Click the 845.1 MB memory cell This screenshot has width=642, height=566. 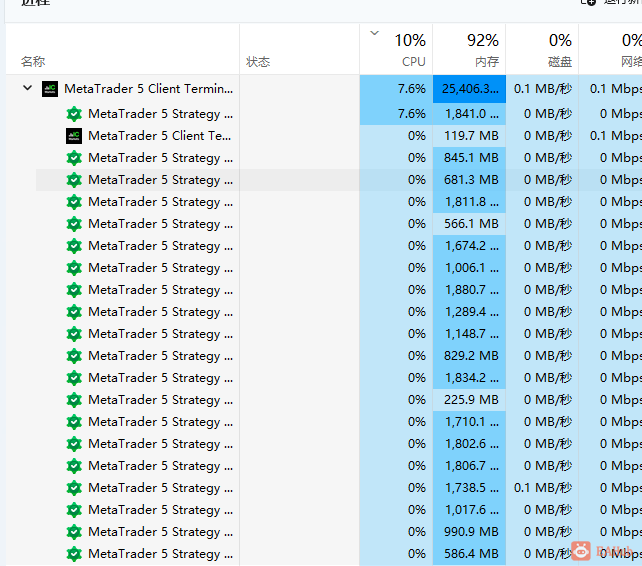[x=469, y=158]
